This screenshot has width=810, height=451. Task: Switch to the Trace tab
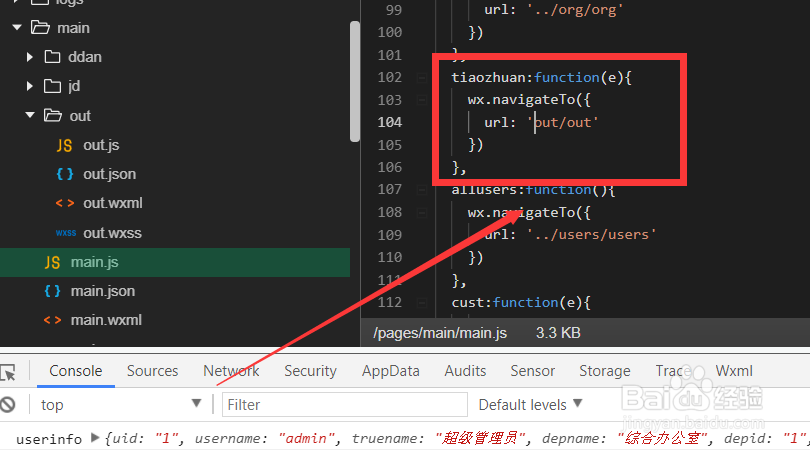673,371
